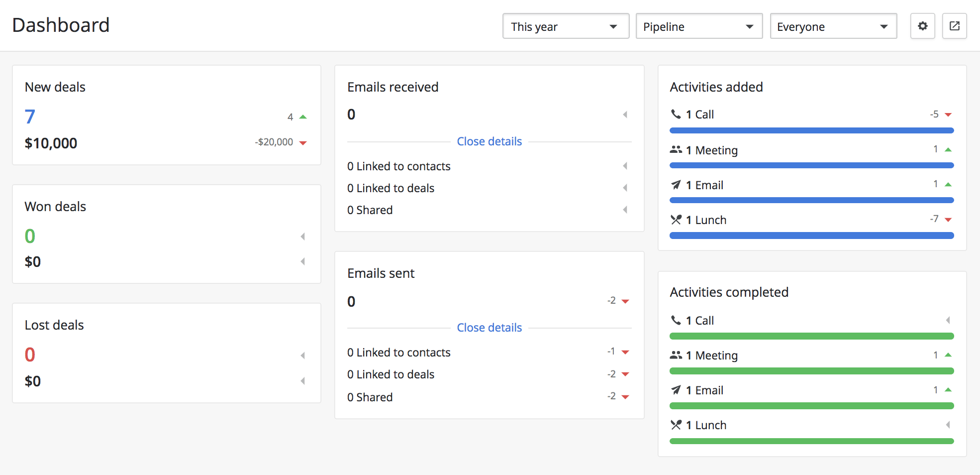Click Close details in Emails received
Viewport: 980px width, 475px height.
[x=489, y=141]
